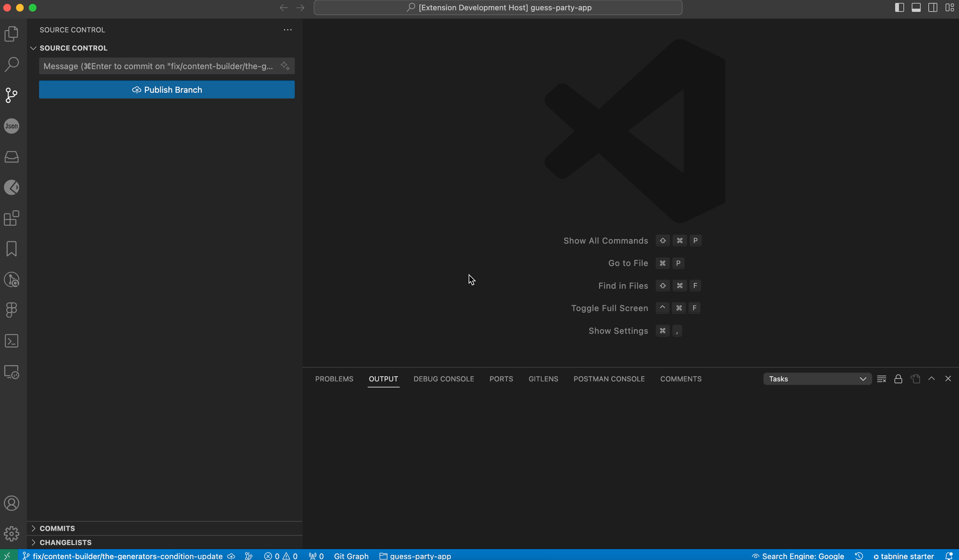Open the Extensions view icon

12,218
